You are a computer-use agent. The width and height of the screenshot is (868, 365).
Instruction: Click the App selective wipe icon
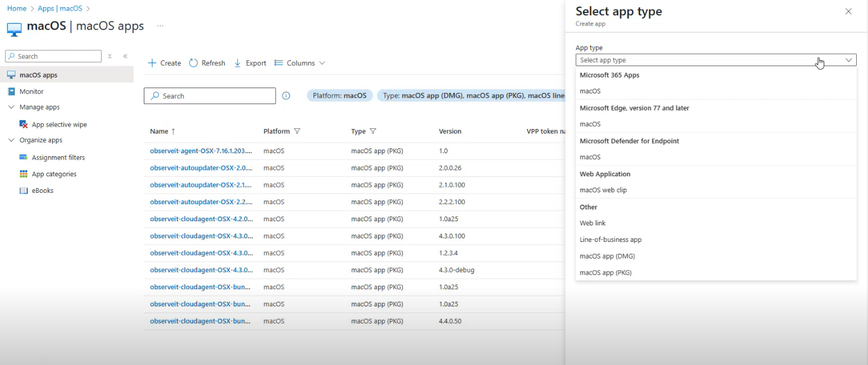click(x=24, y=124)
